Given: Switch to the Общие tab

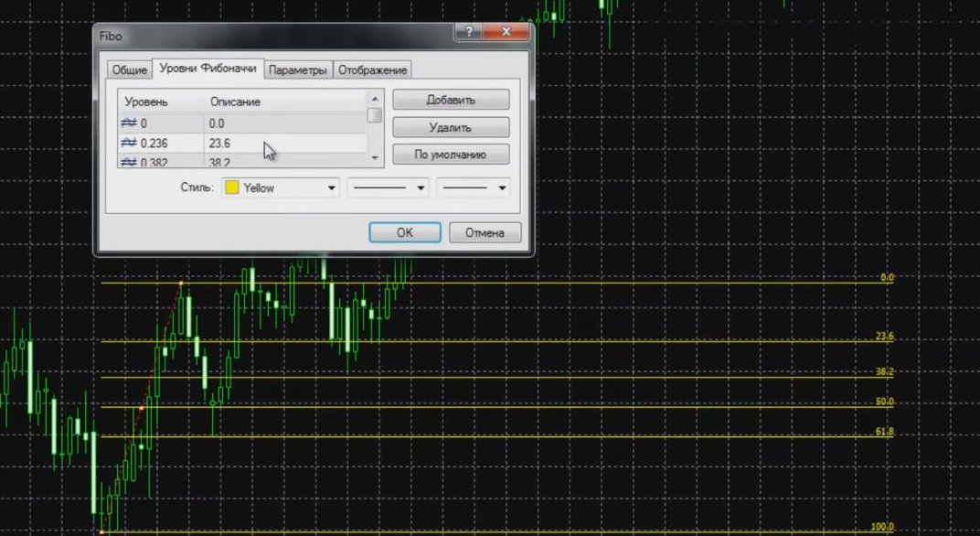Looking at the screenshot, I should [x=130, y=70].
